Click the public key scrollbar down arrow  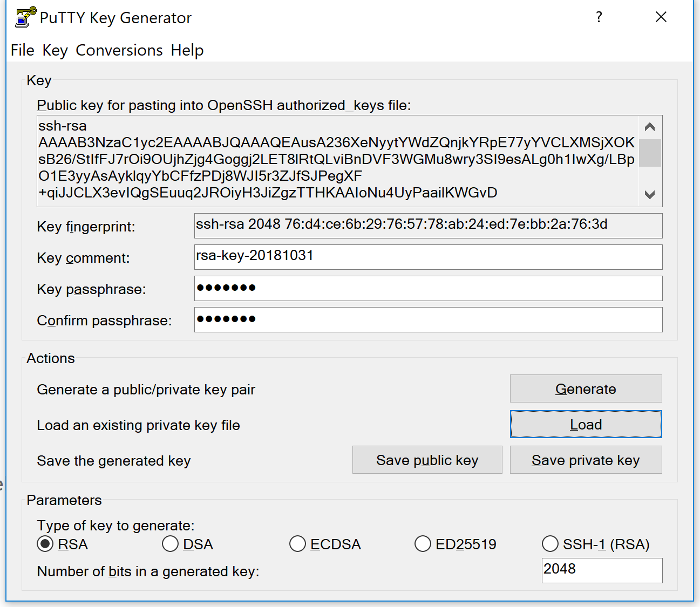pos(650,195)
